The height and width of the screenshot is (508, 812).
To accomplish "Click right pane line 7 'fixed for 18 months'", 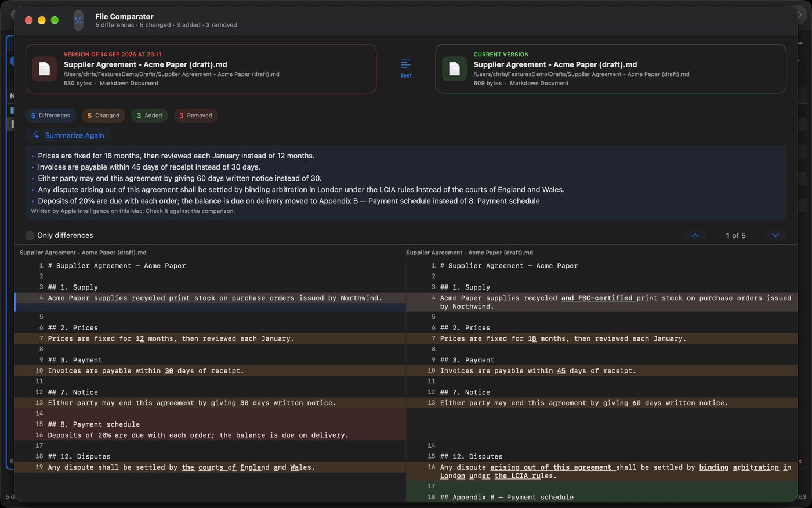I will pos(602,338).
